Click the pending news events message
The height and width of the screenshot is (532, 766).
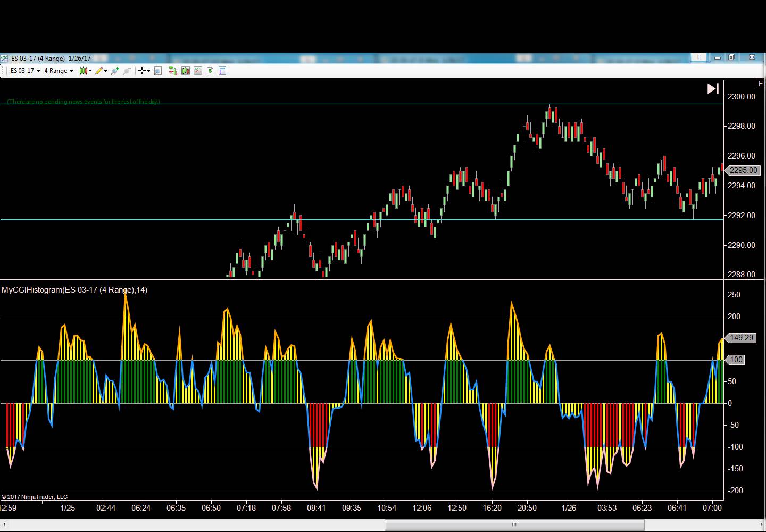pyautogui.click(x=84, y=102)
